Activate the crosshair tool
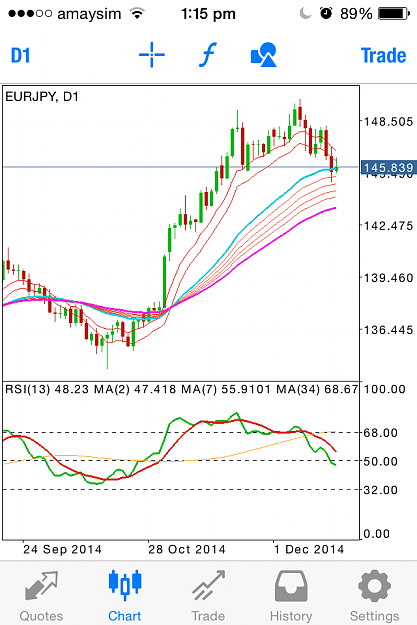Image resolution: width=417 pixels, height=625 pixels. pyautogui.click(x=151, y=55)
